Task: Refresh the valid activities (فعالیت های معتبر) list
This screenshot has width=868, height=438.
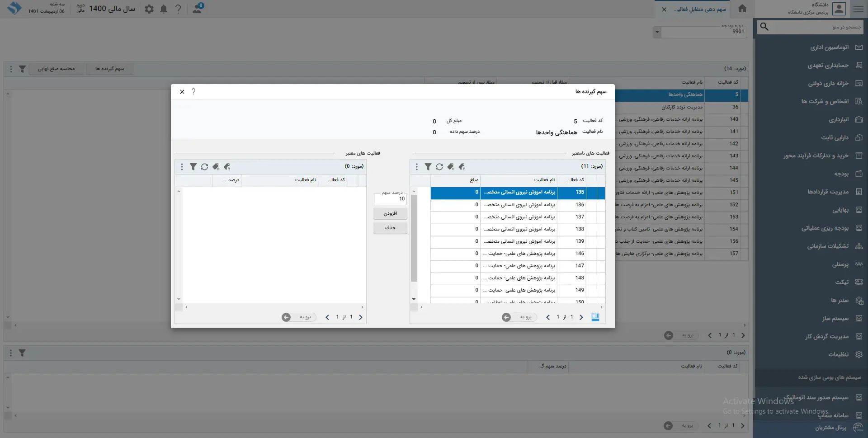Action: pyautogui.click(x=204, y=167)
